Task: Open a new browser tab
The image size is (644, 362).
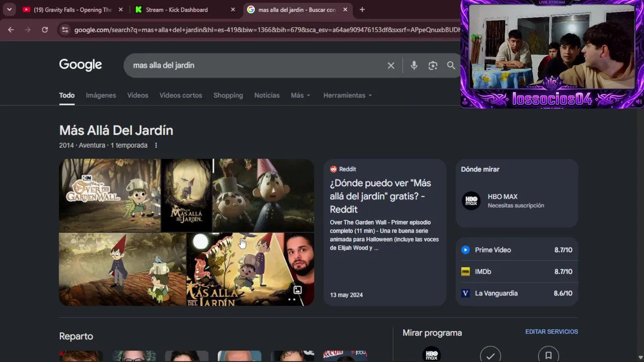Action: 362,10
